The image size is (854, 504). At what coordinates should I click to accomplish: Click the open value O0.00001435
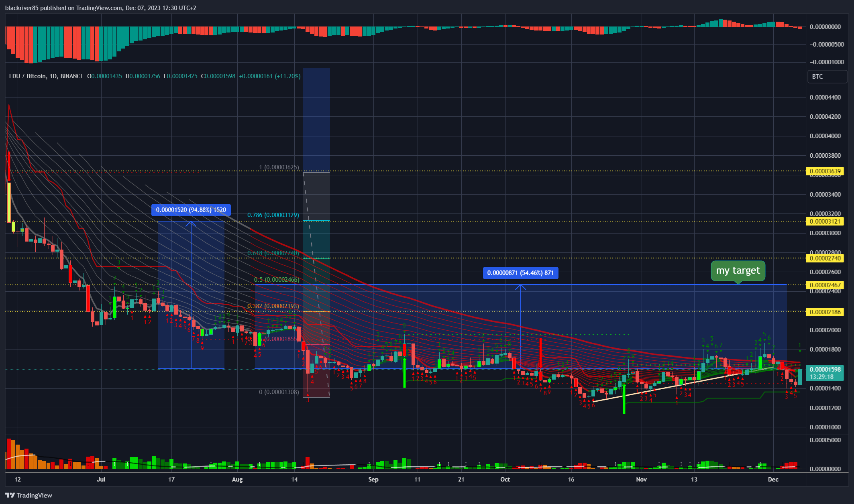105,76
